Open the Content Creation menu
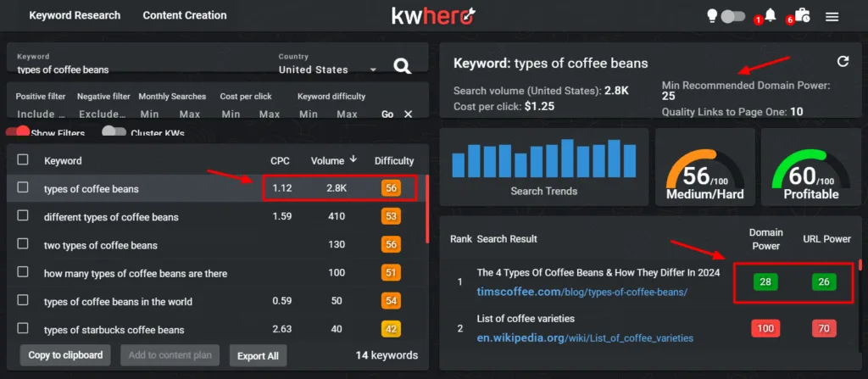 pyautogui.click(x=185, y=15)
